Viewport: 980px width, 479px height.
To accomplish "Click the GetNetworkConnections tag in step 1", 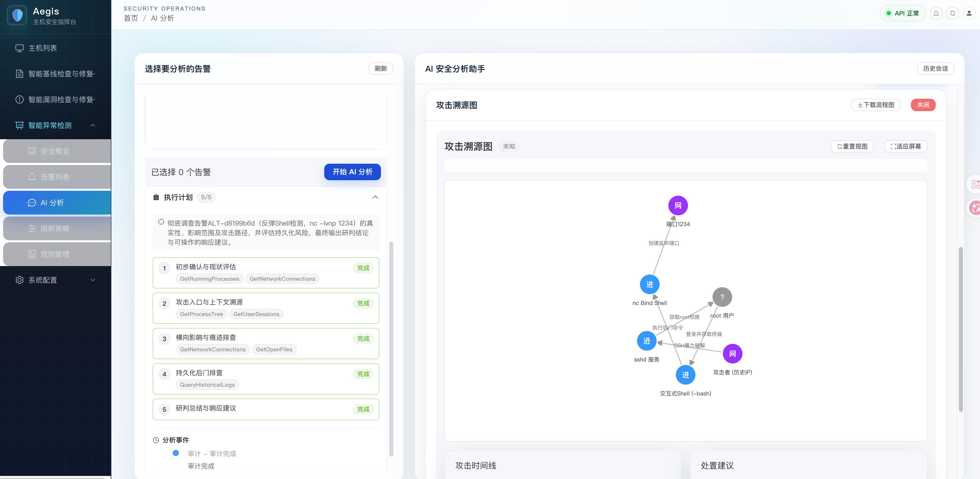I will pyautogui.click(x=282, y=279).
